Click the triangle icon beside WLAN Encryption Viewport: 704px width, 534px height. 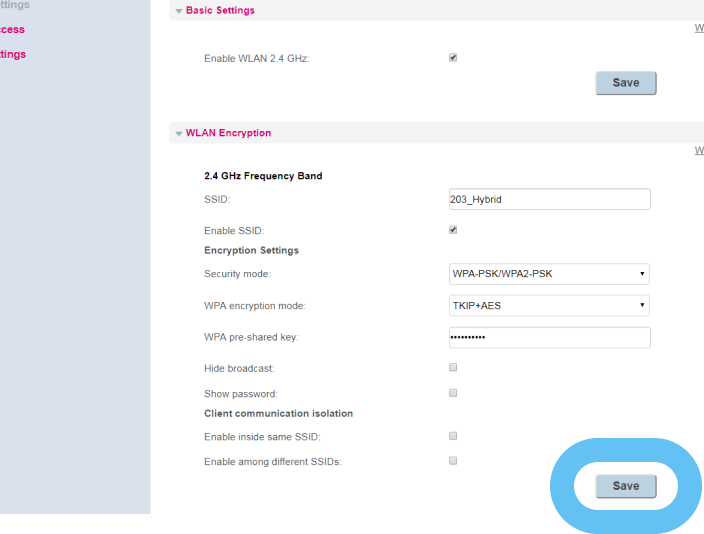point(179,133)
